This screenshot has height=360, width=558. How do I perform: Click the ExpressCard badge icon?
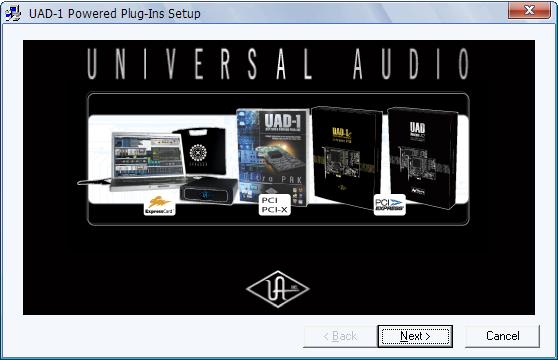coord(159,205)
